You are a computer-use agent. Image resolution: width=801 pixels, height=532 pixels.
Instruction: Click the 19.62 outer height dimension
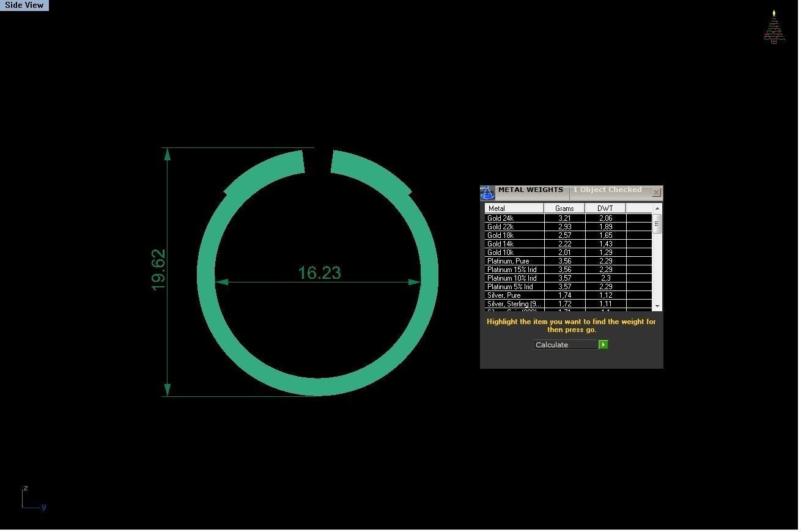pos(158,270)
